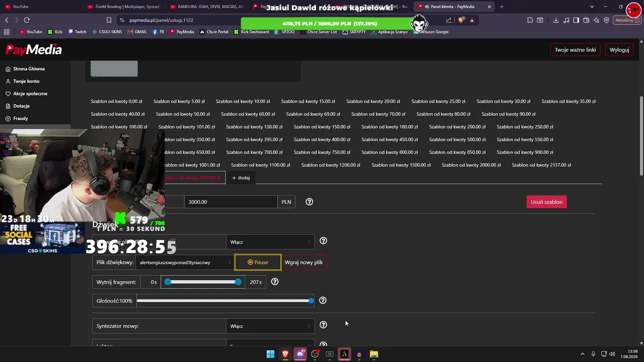644x362 pixels.
Task: Open a new browser tab
Action: coord(502,7)
